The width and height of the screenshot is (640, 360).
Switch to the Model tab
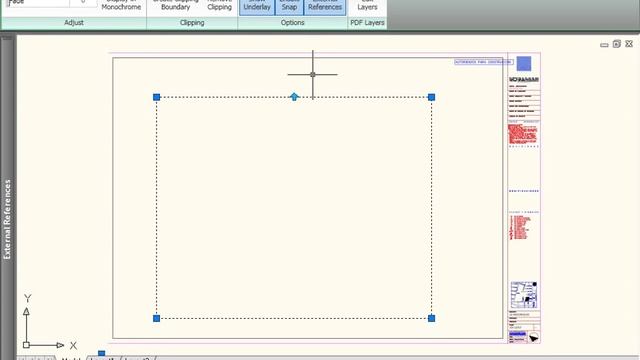pyautogui.click(x=71, y=358)
